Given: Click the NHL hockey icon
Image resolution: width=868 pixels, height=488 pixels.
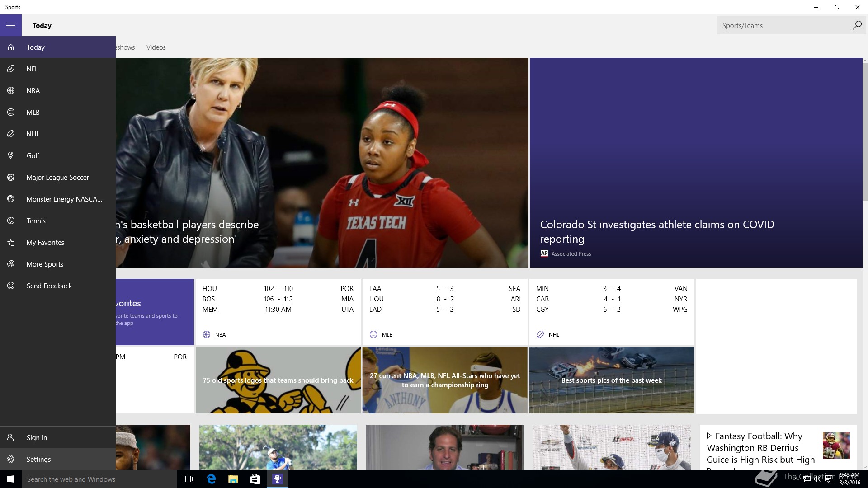Looking at the screenshot, I should click(x=11, y=134).
